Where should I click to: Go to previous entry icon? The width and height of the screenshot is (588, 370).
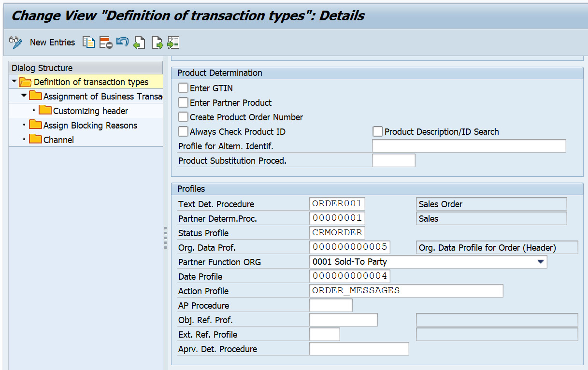coord(139,42)
